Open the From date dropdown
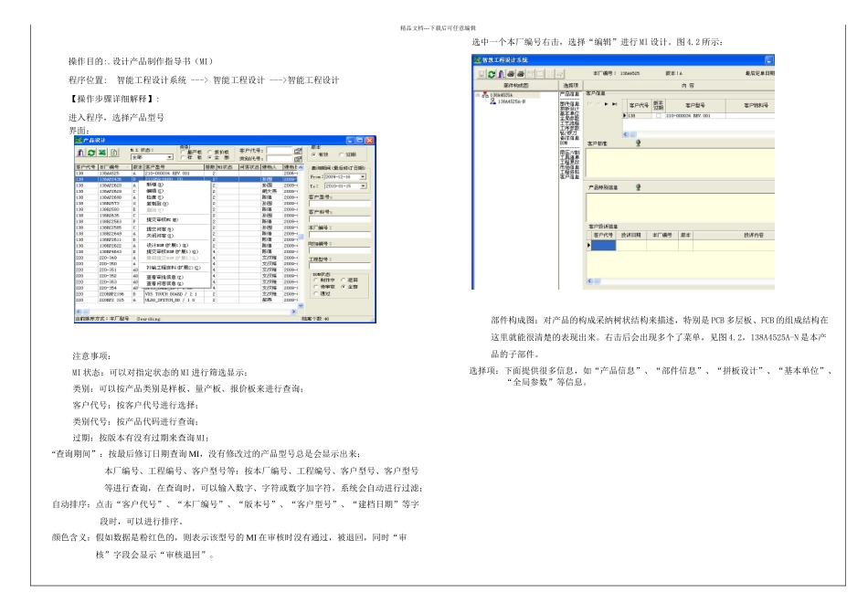The image size is (868, 614). pos(363,176)
